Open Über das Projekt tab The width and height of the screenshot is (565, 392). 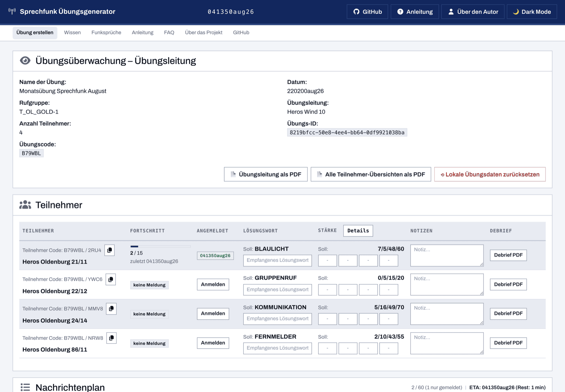click(204, 32)
